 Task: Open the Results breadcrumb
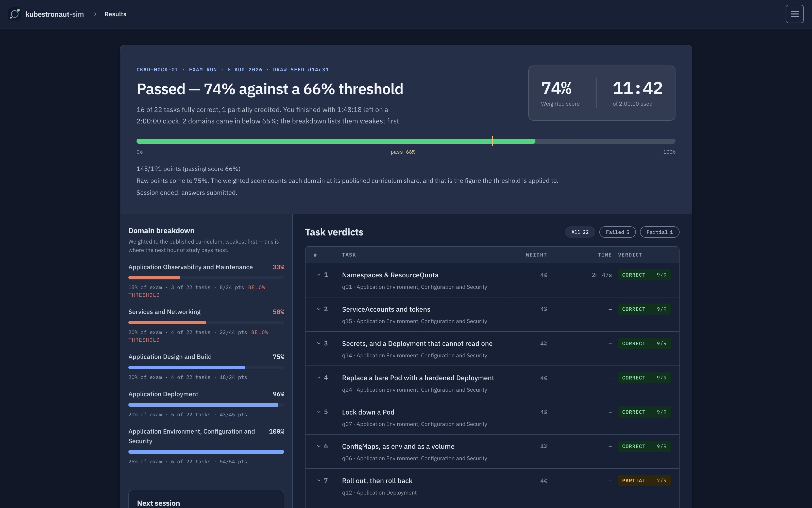115,14
